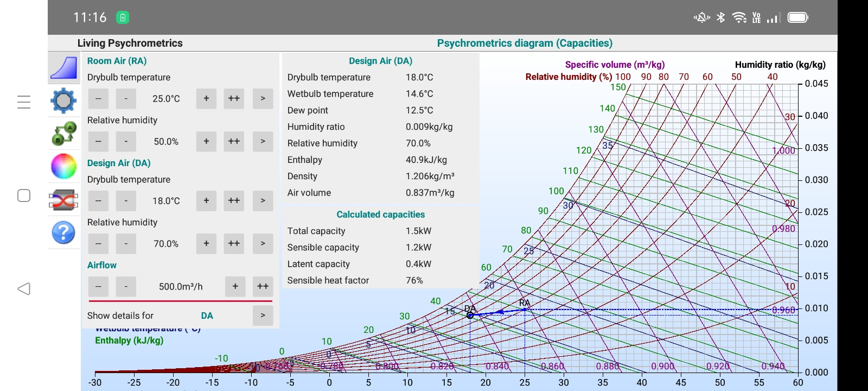The image size is (868, 391).
Task: Click the Density 1.206kg/m³ value
Action: click(430, 176)
